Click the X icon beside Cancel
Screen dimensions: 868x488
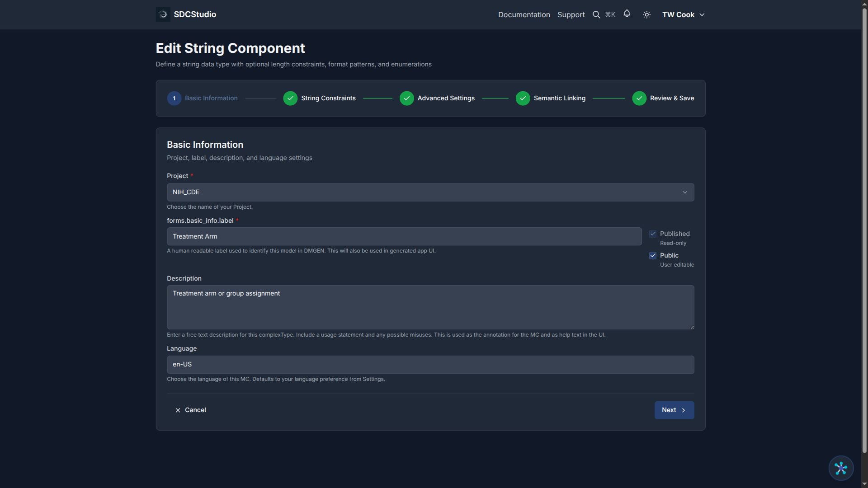178,410
